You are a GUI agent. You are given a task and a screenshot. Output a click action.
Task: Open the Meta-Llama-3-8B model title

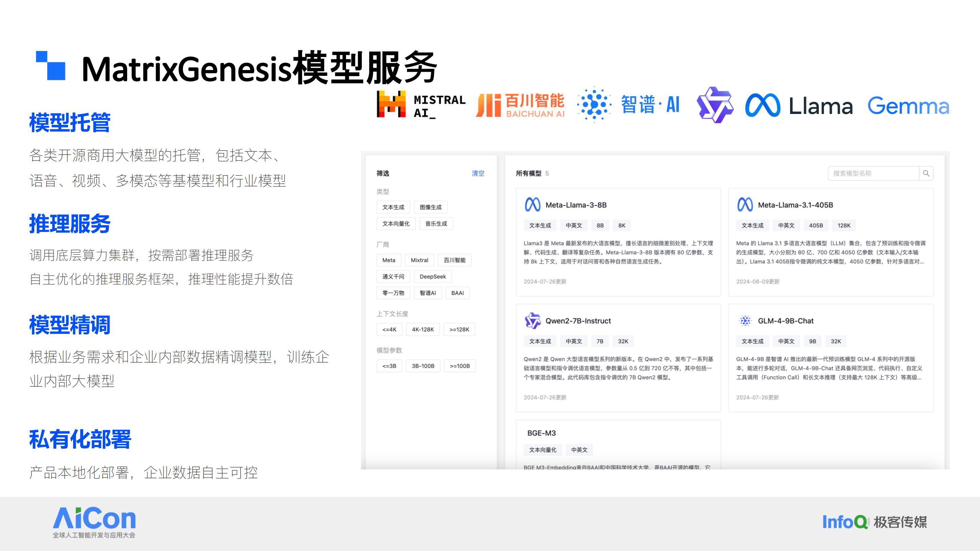(x=576, y=205)
